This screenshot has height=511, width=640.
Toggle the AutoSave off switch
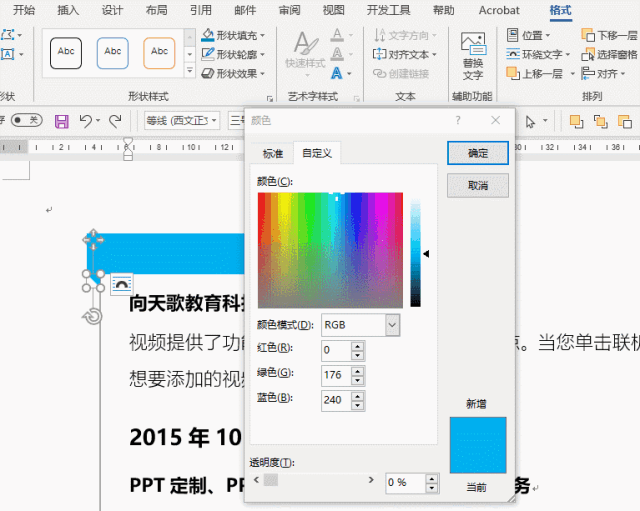[x=27, y=120]
